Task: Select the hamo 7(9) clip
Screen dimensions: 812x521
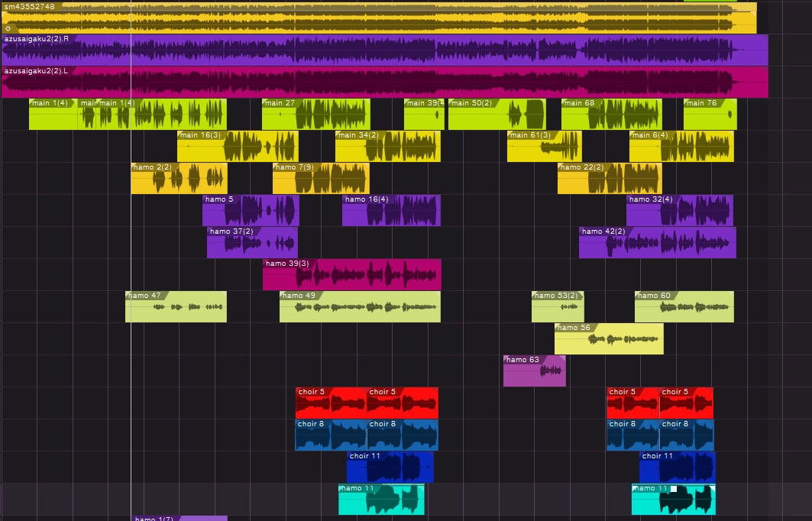Action: coord(321,178)
